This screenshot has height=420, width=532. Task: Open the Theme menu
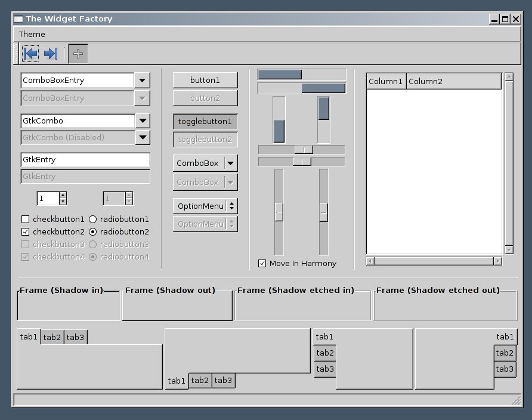pyautogui.click(x=32, y=34)
